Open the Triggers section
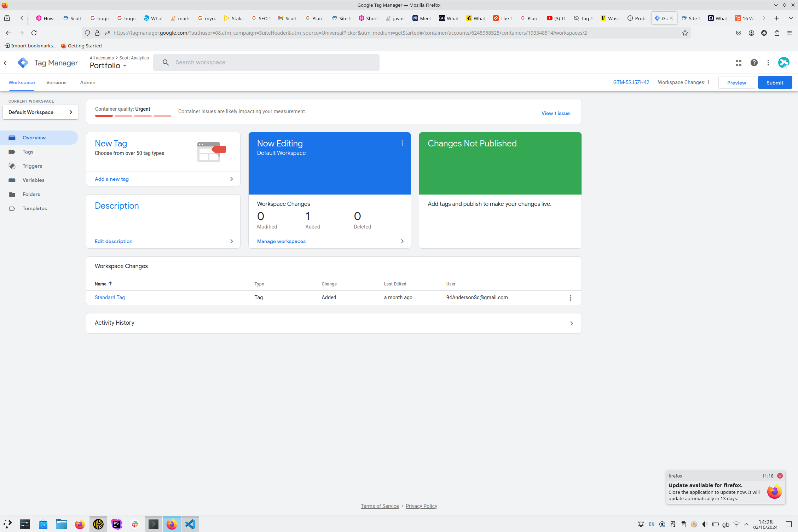The width and height of the screenshot is (798, 532). [32, 166]
